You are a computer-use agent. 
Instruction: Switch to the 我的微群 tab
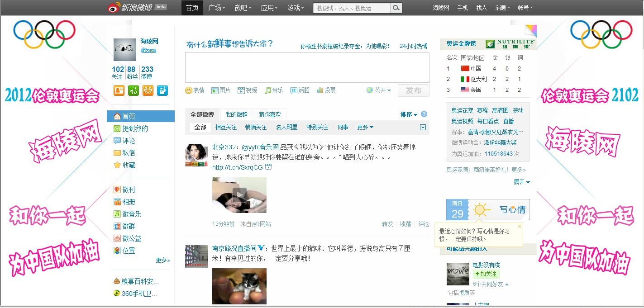236,114
